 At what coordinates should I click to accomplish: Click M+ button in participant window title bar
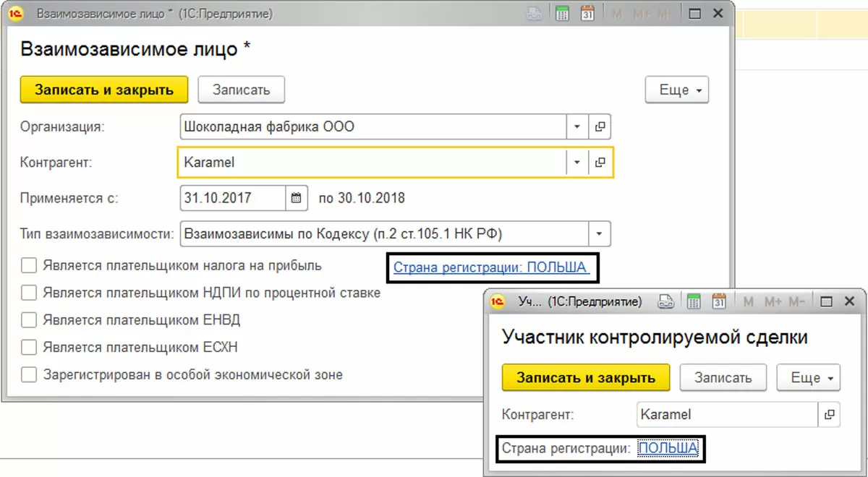pos(772,301)
